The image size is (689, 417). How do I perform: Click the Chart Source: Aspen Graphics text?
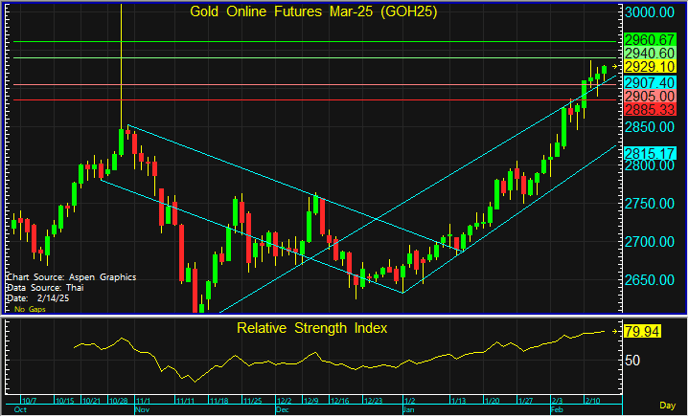coord(70,277)
